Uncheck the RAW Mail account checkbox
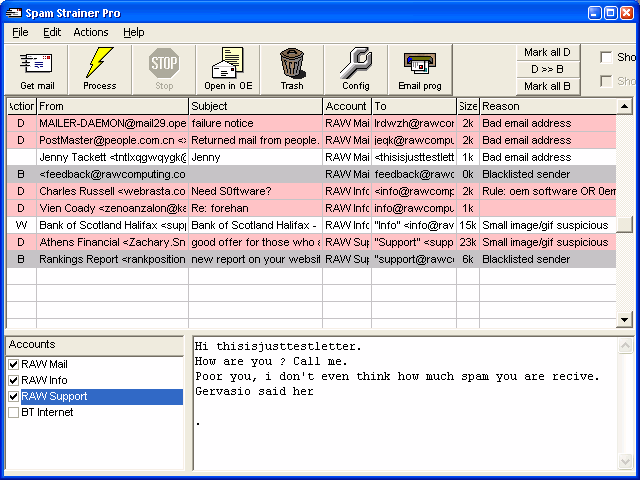The image size is (640, 480). coord(14,365)
